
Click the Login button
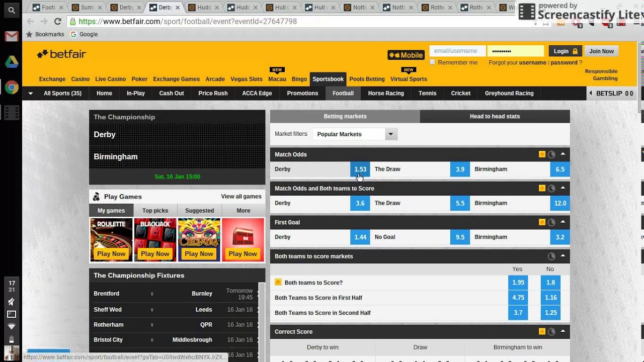click(x=565, y=51)
